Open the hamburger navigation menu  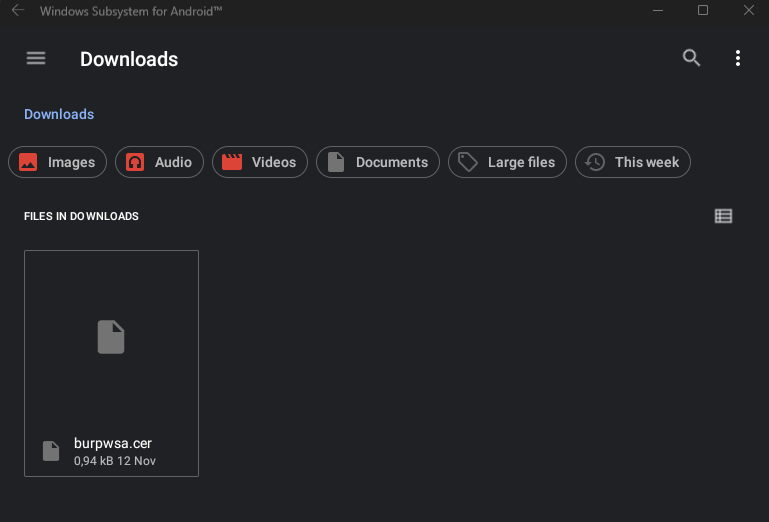(x=36, y=58)
